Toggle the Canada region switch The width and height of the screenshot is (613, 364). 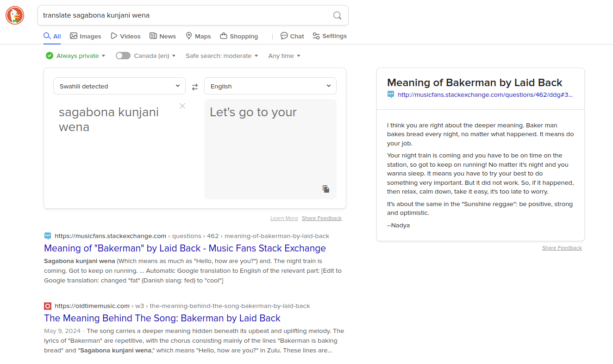(123, 56)
